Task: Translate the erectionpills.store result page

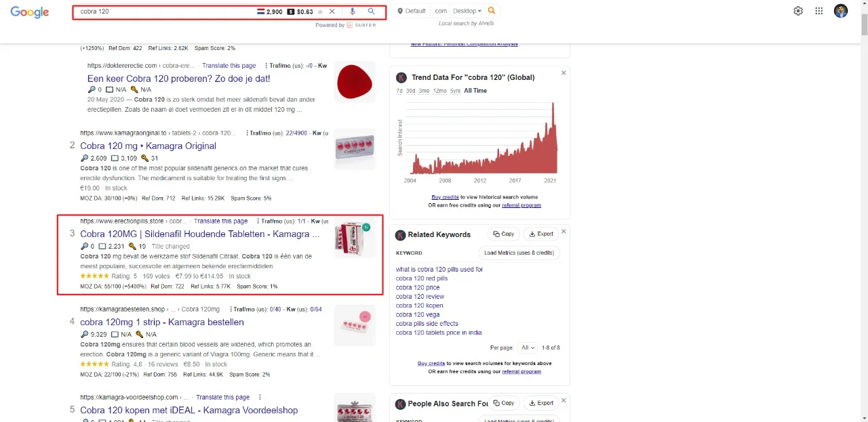Action: click(220, 221)
